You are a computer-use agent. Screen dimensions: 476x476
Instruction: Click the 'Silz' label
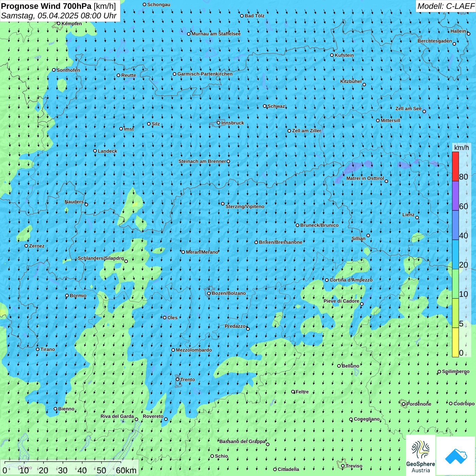point(156,124)
